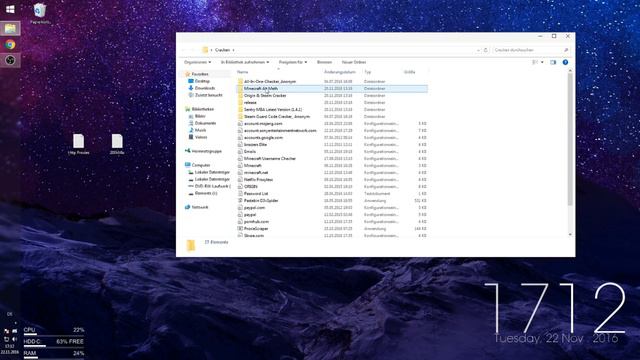
Task: Click 'Cracken' in the address path
Action: pyautogui.click(x=222, y=50)
